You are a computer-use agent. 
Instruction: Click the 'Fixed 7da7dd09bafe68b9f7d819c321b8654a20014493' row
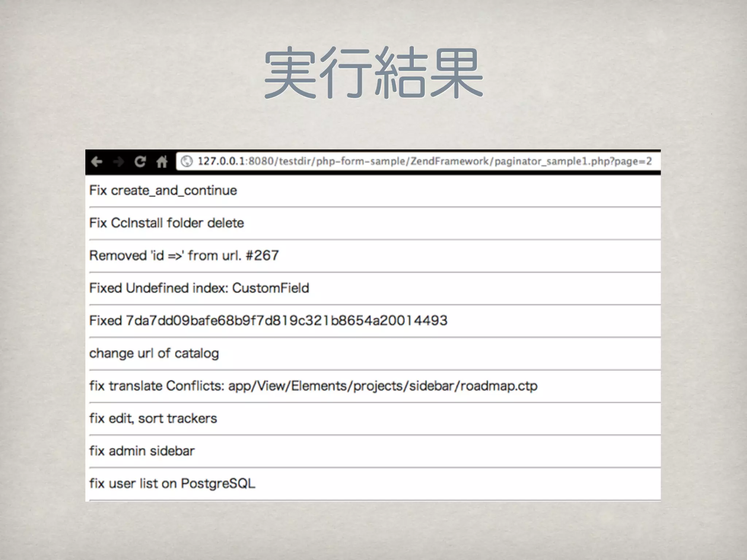coord(375,321)
